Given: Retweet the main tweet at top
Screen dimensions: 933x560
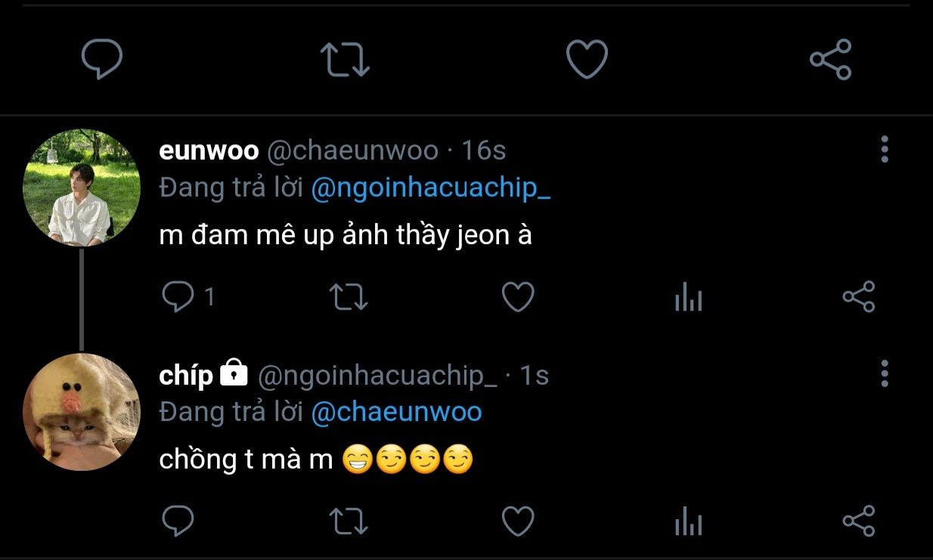Looking at the screenshot, I should pos(345,60).
